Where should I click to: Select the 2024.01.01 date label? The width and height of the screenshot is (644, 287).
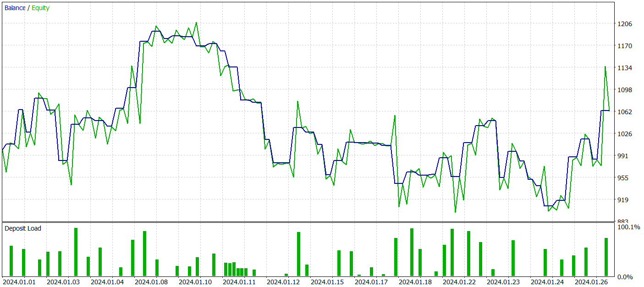(x=19, y=282)
